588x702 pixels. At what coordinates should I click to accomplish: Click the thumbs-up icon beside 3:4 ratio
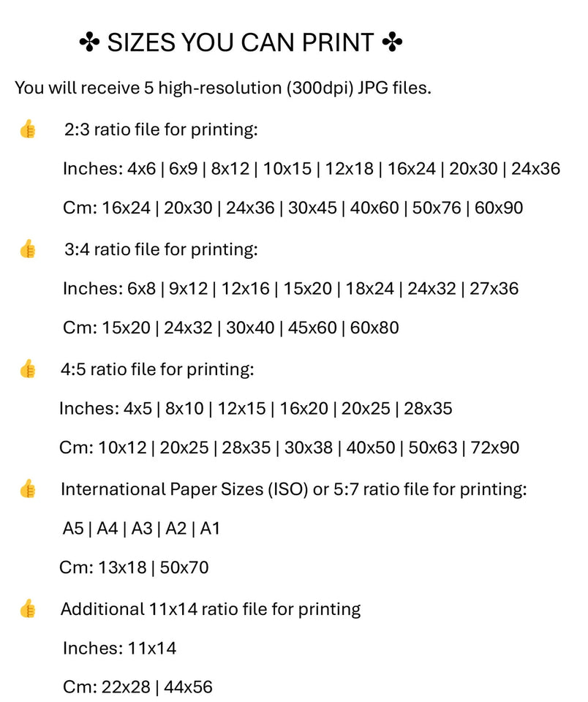28,249
